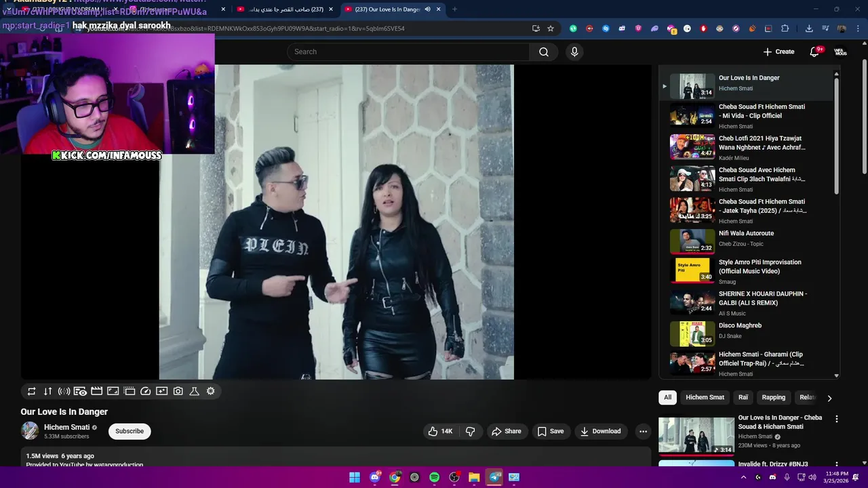The width and height of the screenshot is (868, 488).
Task: Click the dashed-frame pop-up player icon
Action: [x=130, y=391]
